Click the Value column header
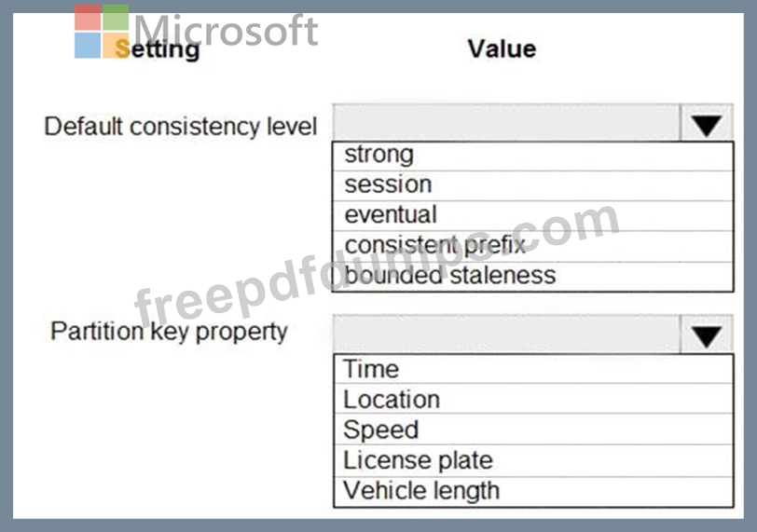Image resolution: width=757 pixels, height=532 pixels. [502, 48]
